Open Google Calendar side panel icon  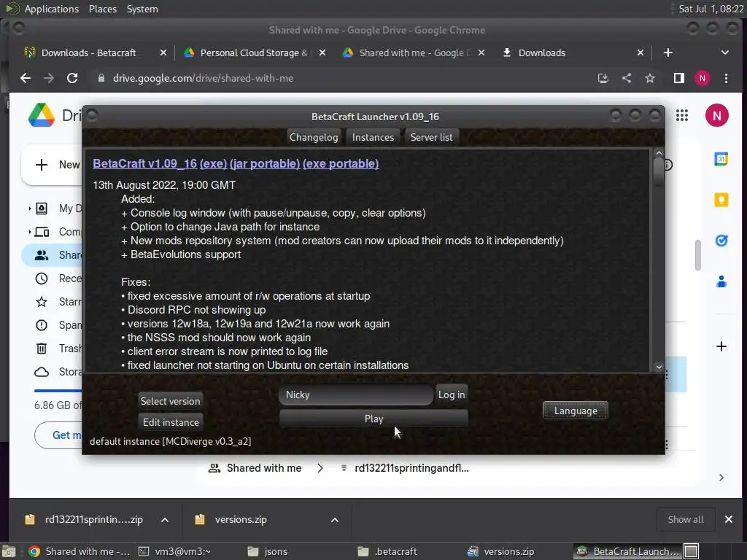coord(721,159)
